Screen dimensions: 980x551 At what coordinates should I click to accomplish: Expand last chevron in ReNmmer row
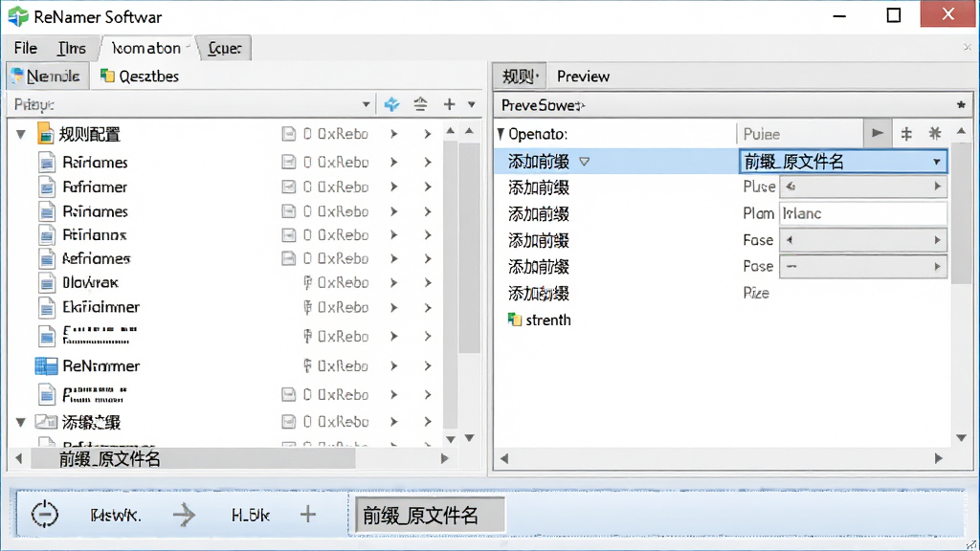pos(428,366)
